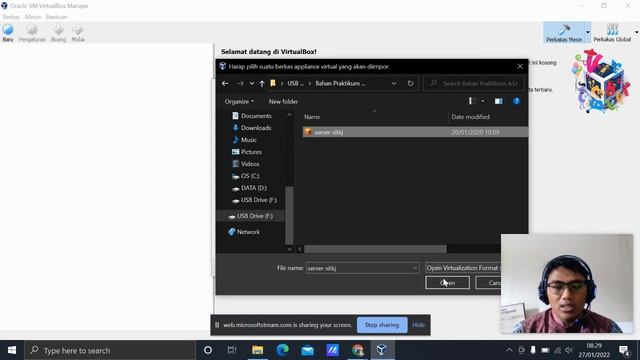The height and width of the screenshot is (360, 640).
Task: Open the Bantuan menu
Action: [56, 17]
